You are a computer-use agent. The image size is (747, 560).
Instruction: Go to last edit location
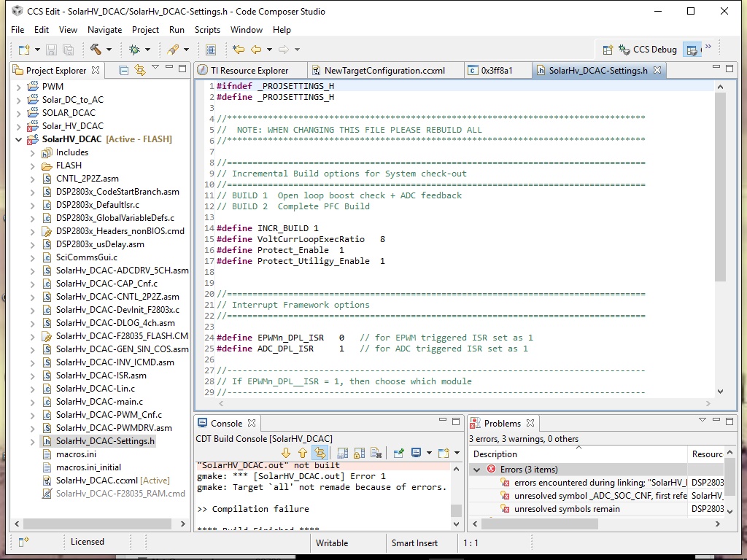click(238, 50)
